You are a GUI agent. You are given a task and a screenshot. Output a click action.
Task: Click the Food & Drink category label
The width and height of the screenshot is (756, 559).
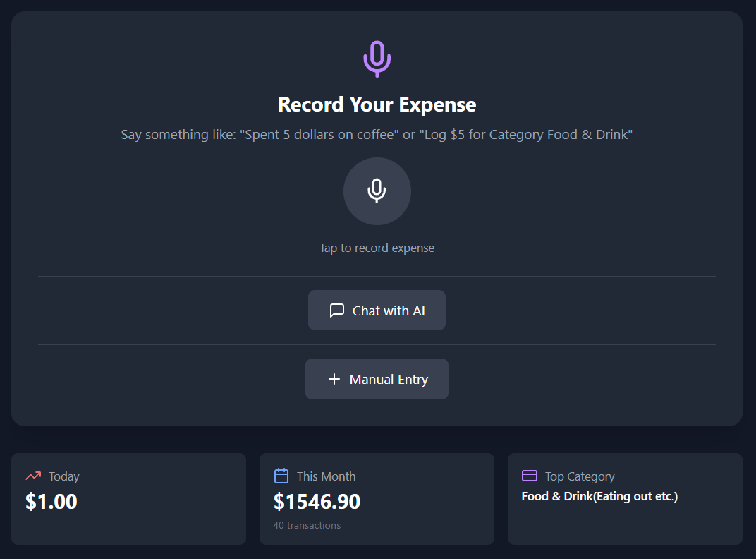point(599,496)
